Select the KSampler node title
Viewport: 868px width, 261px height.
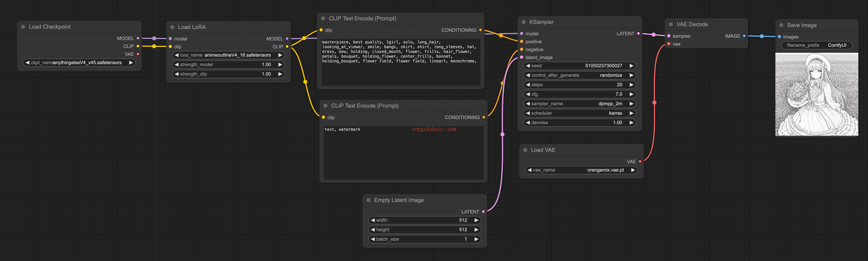541,22
